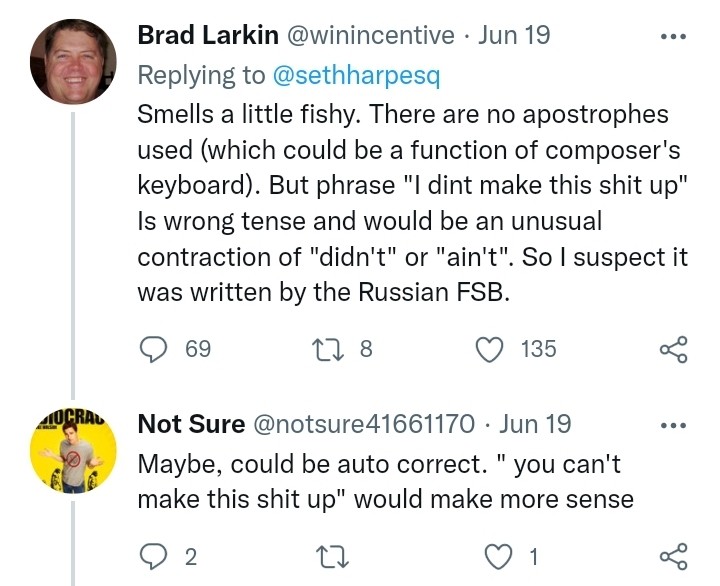Reply to Brad Larkin's tweet
The width and height of the screenshot is (720, 586).
(x=153, y=349)
